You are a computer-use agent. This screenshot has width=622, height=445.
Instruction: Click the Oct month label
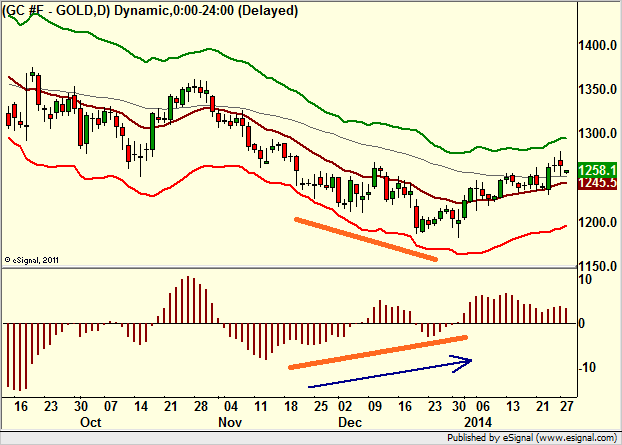[91, 422]
